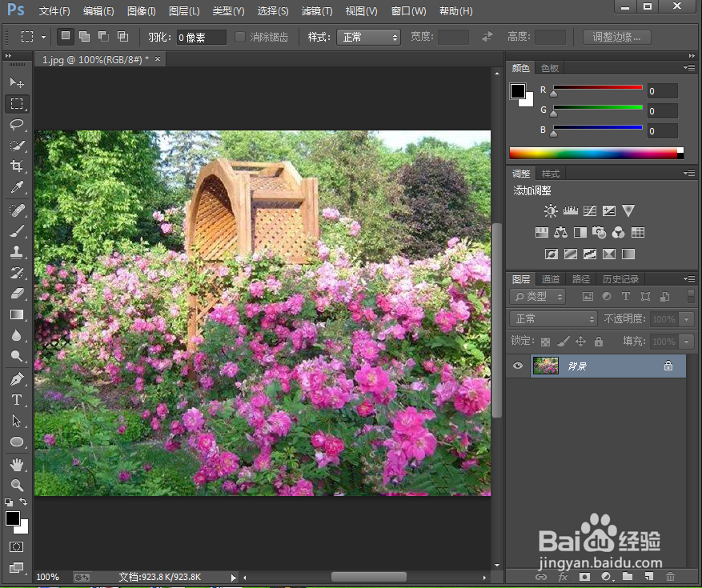The image size is (702, 588).
Task: Switch to the 通道 channels tab
Action: pos(551,279)
